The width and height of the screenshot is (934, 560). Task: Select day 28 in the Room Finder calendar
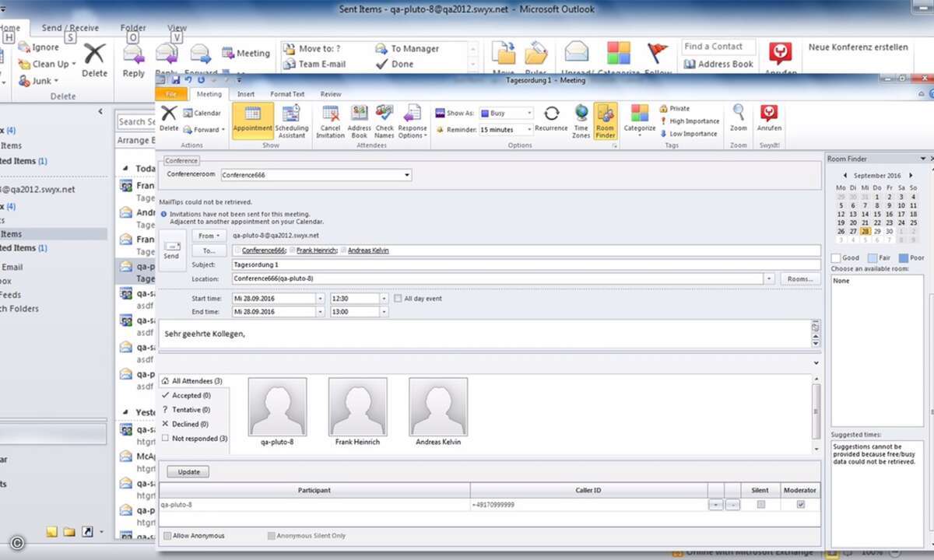[x=866, y=231]
